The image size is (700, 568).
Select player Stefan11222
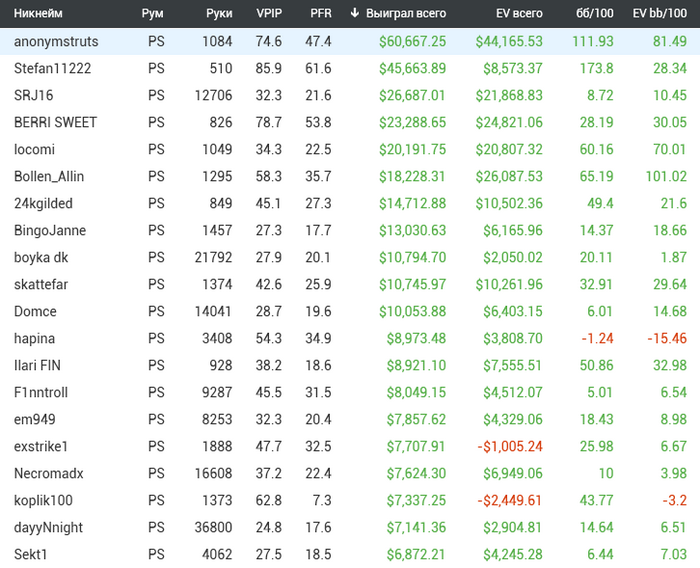tap(52, 68)
